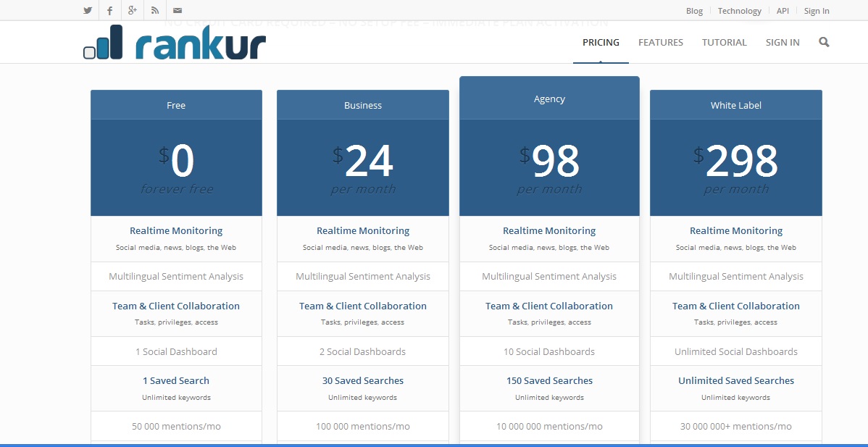
Task: Click Team & Client Collaboration in Free plan
Action: pos(176,306)
